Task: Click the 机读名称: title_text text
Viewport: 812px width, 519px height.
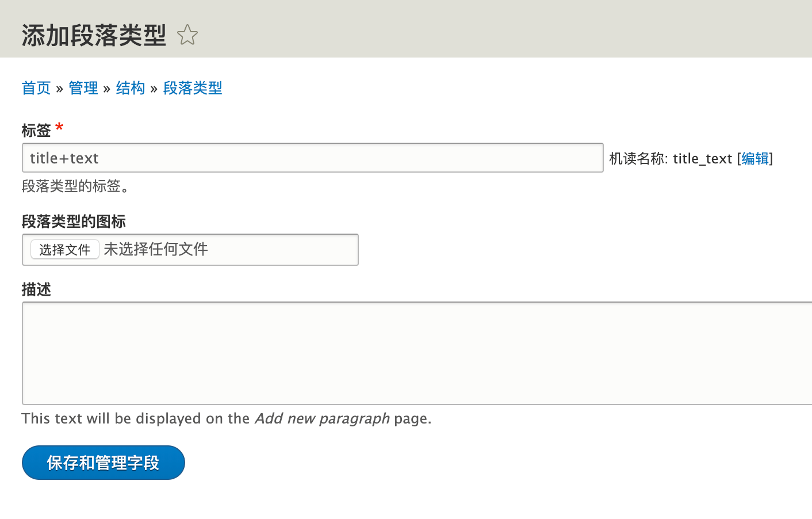Action: point(671,158)
